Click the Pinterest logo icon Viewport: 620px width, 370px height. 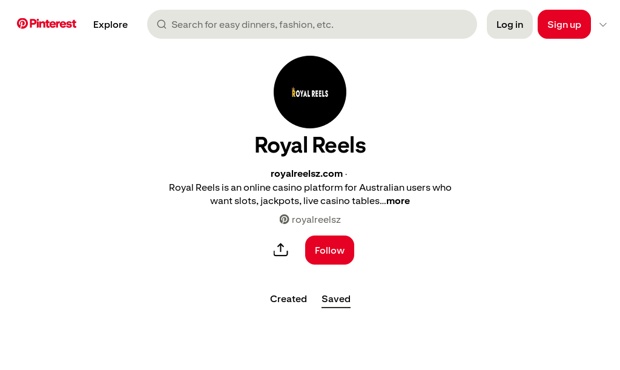pos(22,24)
